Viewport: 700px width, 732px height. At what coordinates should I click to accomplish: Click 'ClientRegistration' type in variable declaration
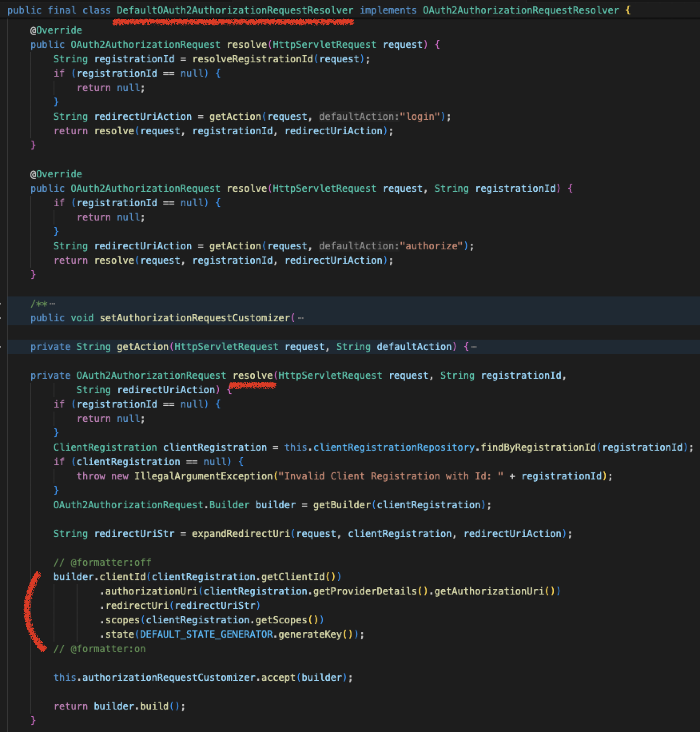coord(105,448)
